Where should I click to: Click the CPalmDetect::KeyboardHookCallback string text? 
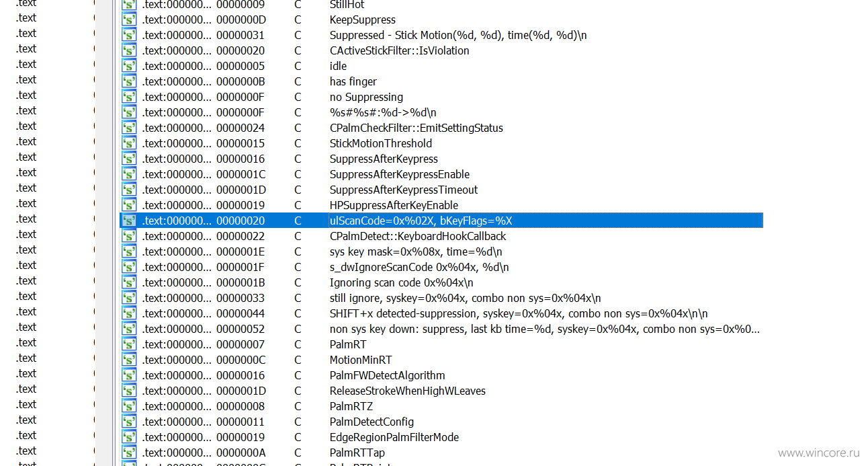418,236
